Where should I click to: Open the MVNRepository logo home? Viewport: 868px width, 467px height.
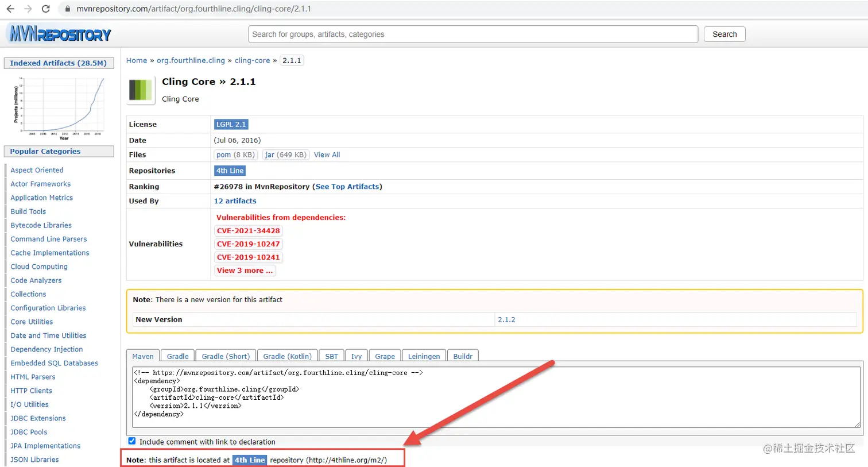click(60, 34)
